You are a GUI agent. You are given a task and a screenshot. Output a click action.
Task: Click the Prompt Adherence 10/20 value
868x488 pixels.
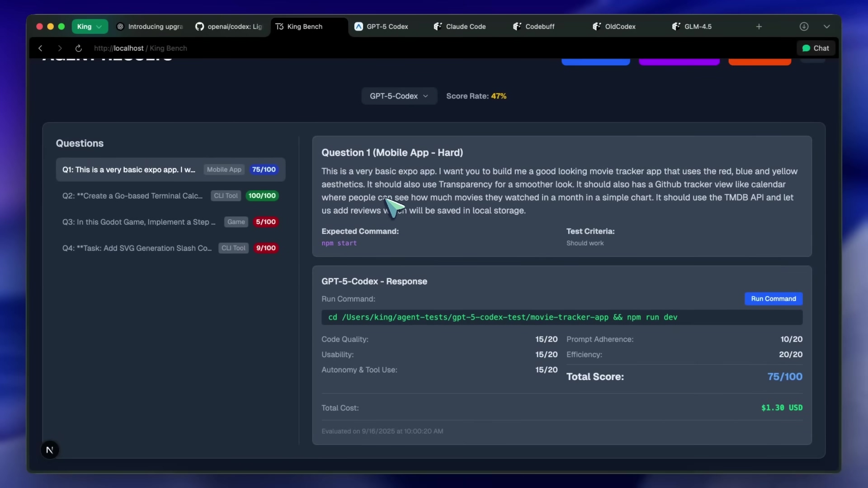791,339
